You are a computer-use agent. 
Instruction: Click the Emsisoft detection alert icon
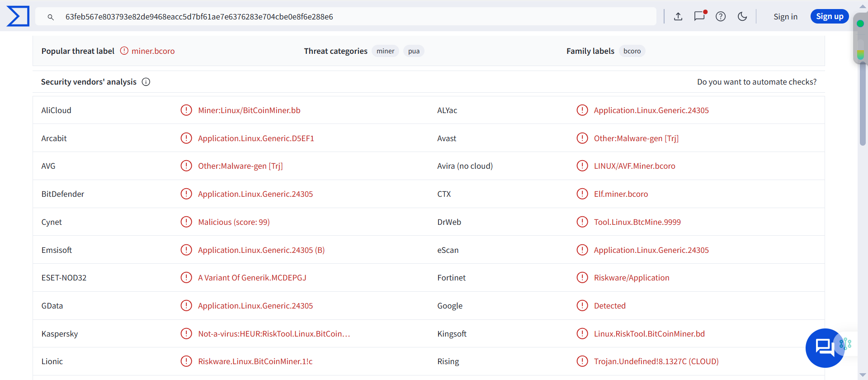[186, 250]
